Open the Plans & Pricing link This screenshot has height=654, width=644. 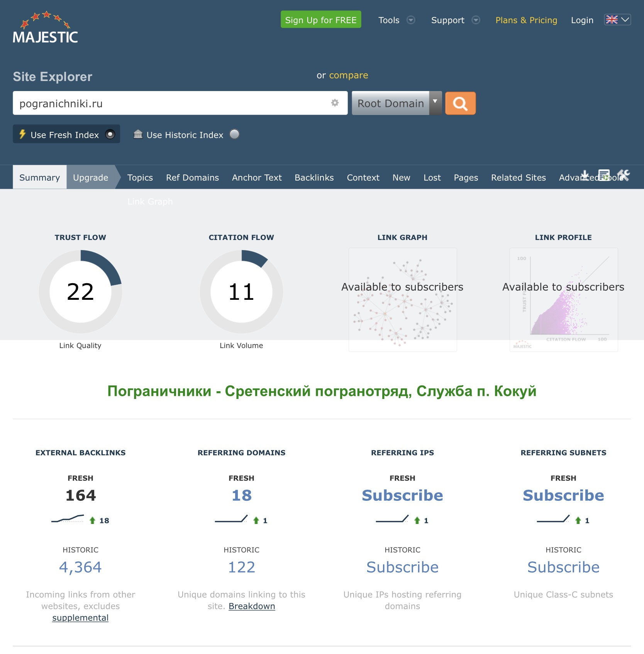click(x=526, y=20)
